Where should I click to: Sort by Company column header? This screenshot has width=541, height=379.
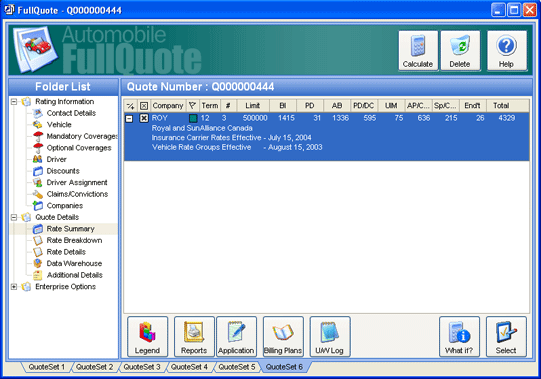pyautogui.click(x=168, y=106)
